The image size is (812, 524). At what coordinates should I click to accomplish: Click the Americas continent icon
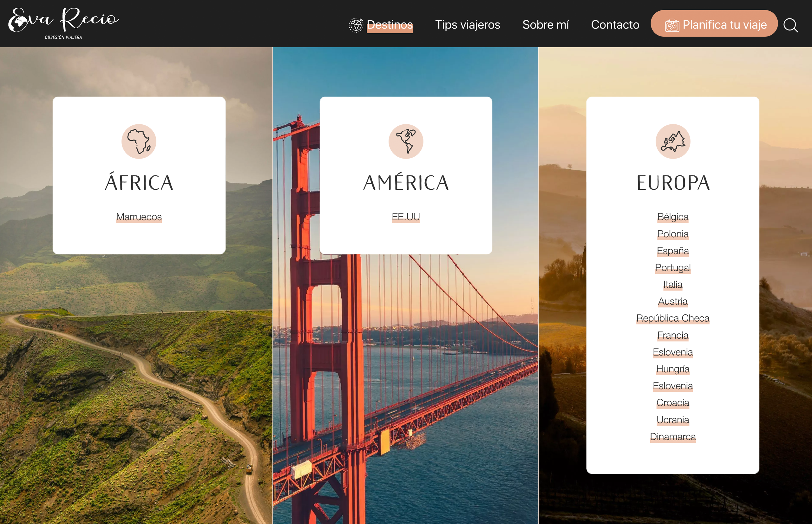(406, 141)
